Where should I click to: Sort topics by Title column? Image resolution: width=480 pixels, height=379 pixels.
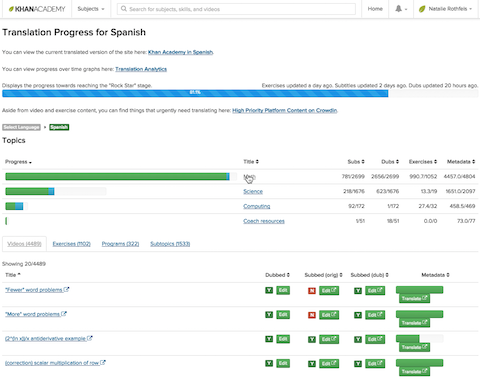pyautogui.click(x=251, y=162)
